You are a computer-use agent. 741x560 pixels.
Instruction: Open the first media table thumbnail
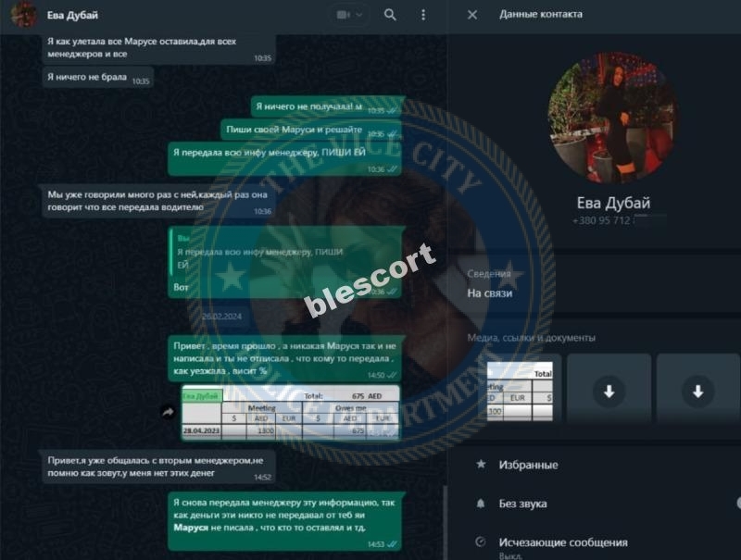(520, 391)
